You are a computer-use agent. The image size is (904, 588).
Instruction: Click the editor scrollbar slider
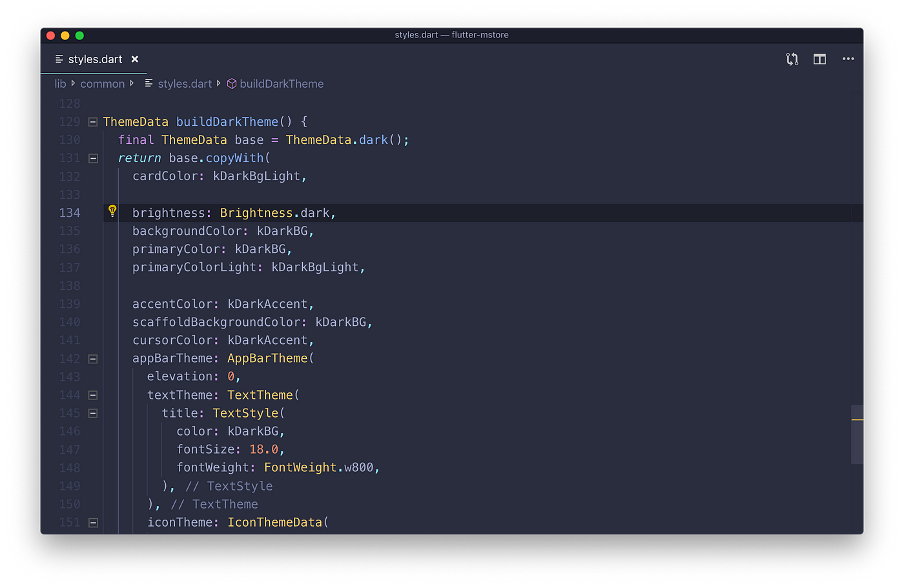pos(857,434)
